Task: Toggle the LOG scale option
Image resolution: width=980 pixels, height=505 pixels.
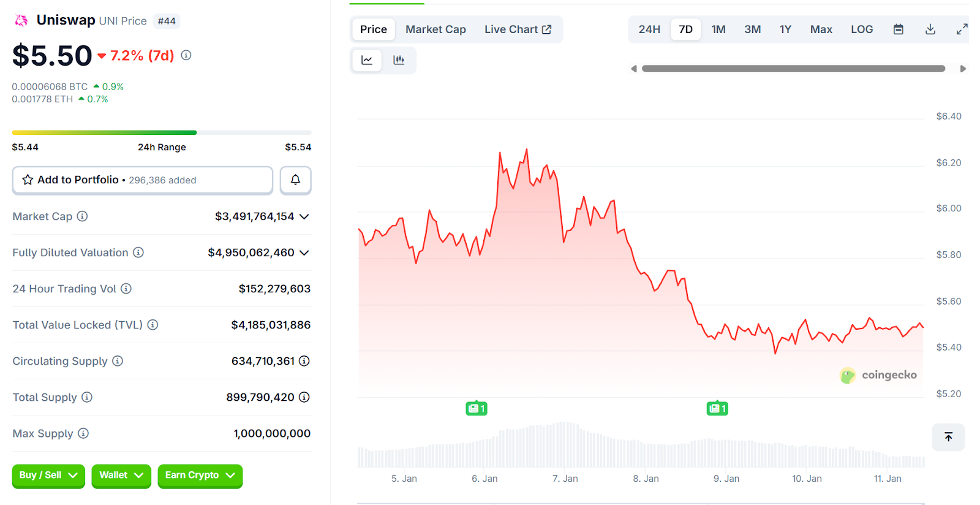Action: pyautogui.click(x=861, y=29)
